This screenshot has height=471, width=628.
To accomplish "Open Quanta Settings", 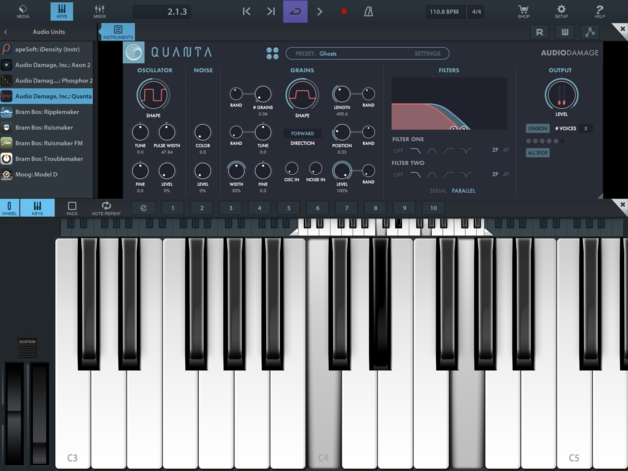I will 427,53.
